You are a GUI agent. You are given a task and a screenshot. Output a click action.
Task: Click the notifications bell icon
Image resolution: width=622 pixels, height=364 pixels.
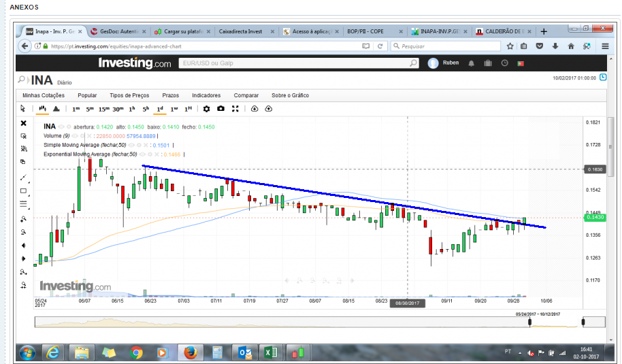pyautogui.click(x=472, y=63)
